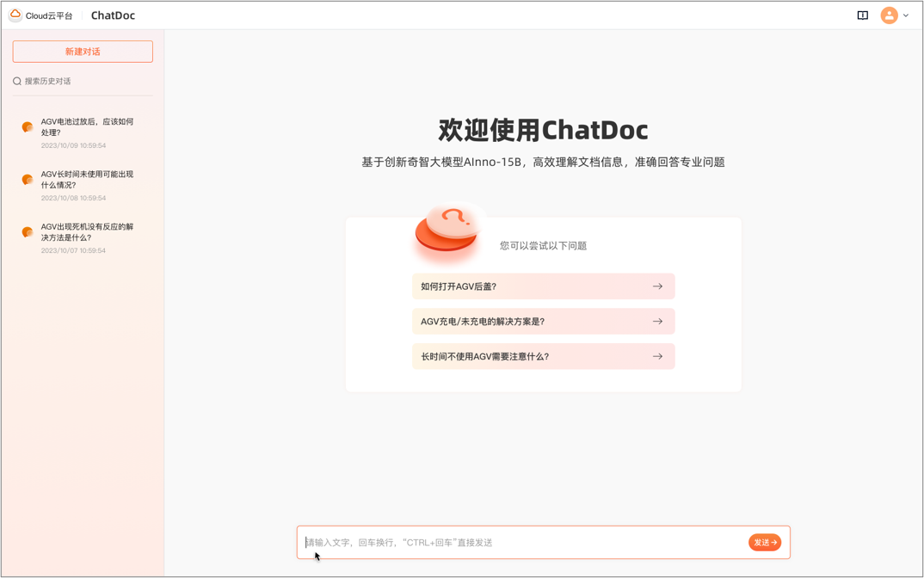
Task: Click the icon beside AGV出现死机 conversation
Action: (28, 232)
